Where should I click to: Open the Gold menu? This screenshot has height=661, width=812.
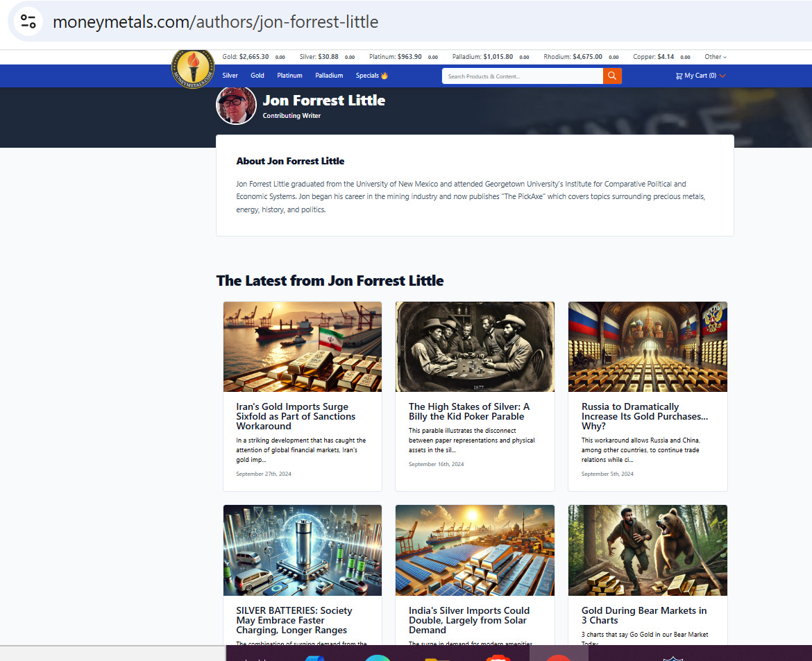point(257,76)
